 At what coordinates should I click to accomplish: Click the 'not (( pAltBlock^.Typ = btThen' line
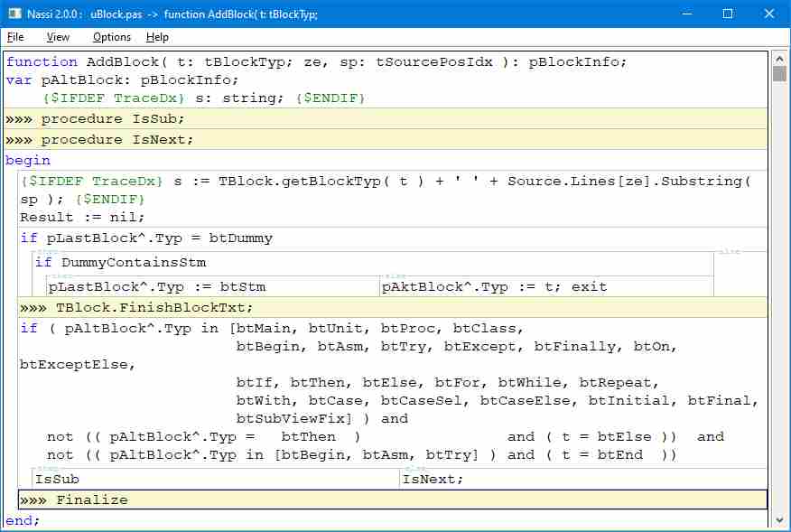tap(386, 437)
